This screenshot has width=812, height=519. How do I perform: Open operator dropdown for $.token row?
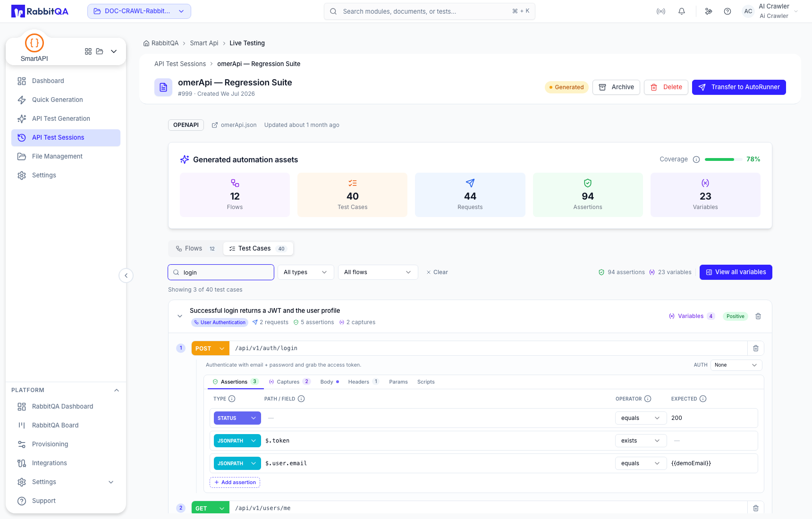point(641,441)
